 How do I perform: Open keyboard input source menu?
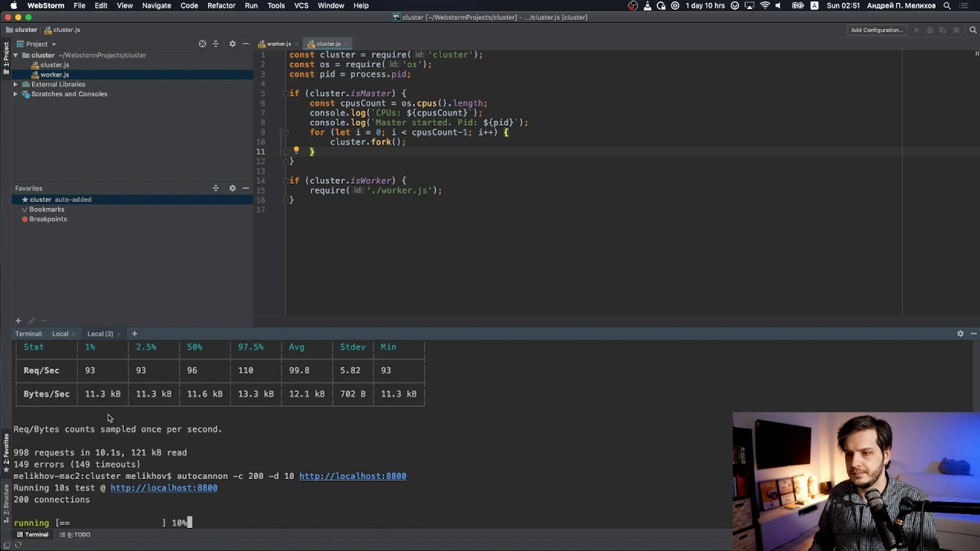pos(814,5)
